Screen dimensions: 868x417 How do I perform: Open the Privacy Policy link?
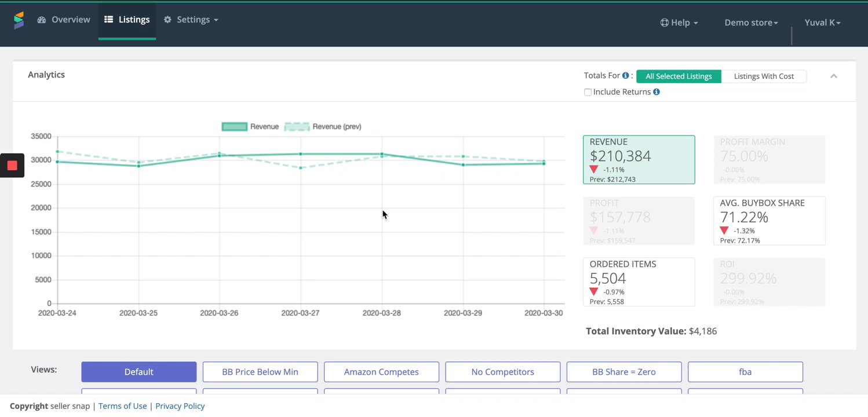click(180, 406)
